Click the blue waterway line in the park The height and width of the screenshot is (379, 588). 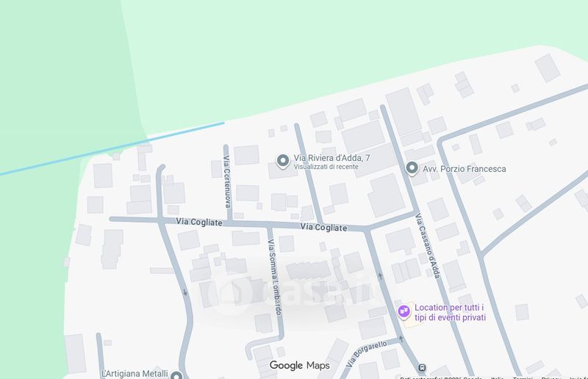click(112, 149)
